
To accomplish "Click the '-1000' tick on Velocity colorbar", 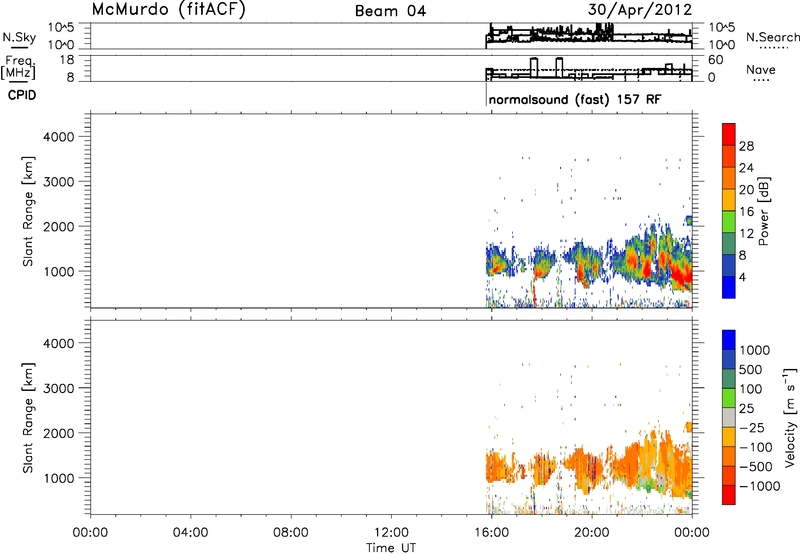I will (760, 486).
